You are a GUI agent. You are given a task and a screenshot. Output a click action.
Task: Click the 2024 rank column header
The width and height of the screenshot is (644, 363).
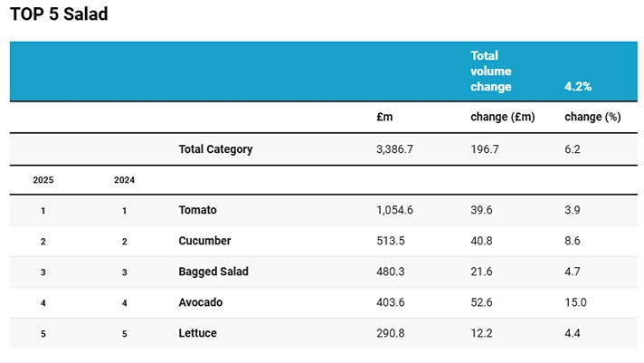point(125,180)
